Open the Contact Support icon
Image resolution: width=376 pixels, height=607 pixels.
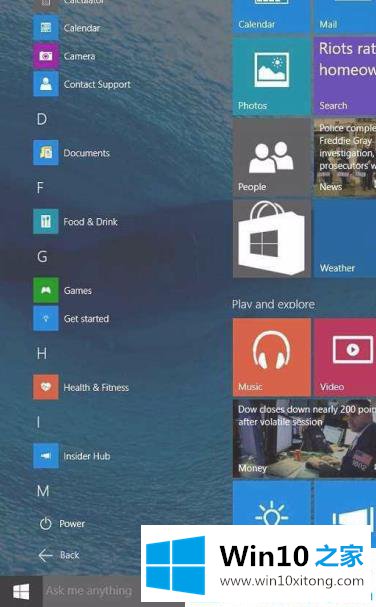(46, 84)
